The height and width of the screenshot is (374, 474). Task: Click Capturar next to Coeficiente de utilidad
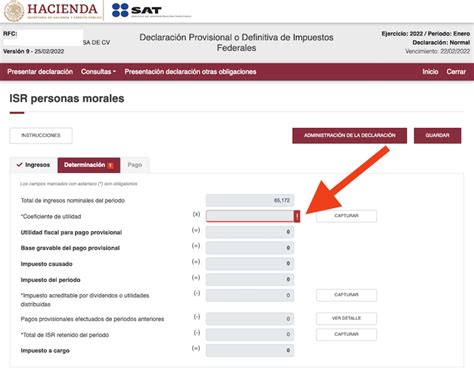346,216
